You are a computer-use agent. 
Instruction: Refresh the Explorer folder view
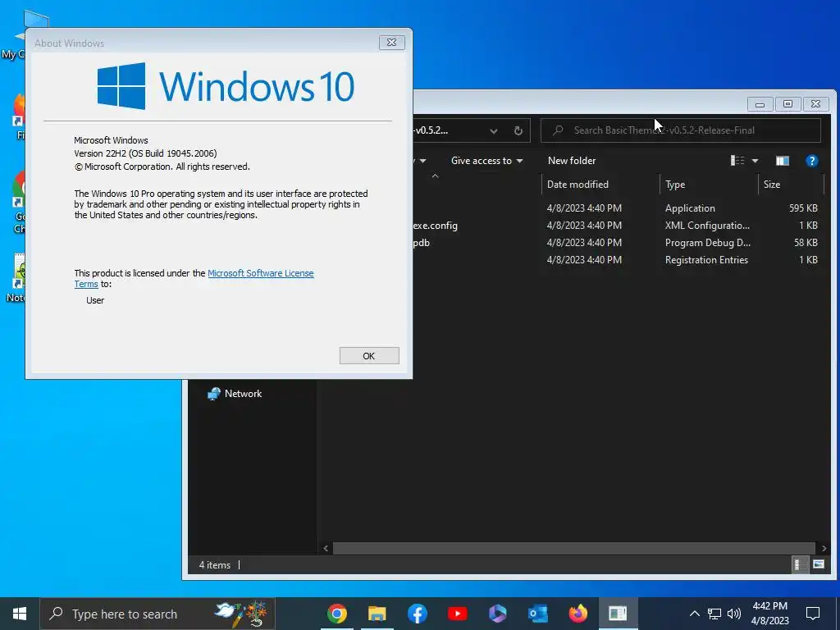518,130
